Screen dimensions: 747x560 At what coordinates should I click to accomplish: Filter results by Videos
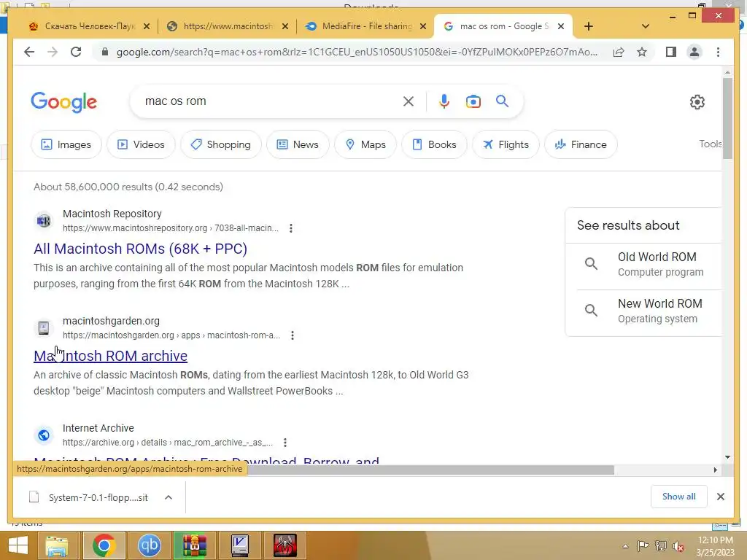[141, 144]
